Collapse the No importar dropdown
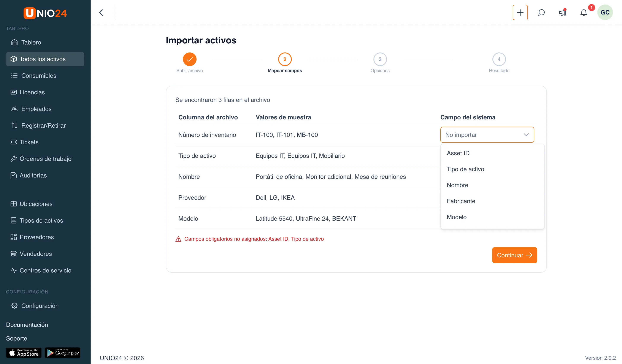 pos(487,135)
